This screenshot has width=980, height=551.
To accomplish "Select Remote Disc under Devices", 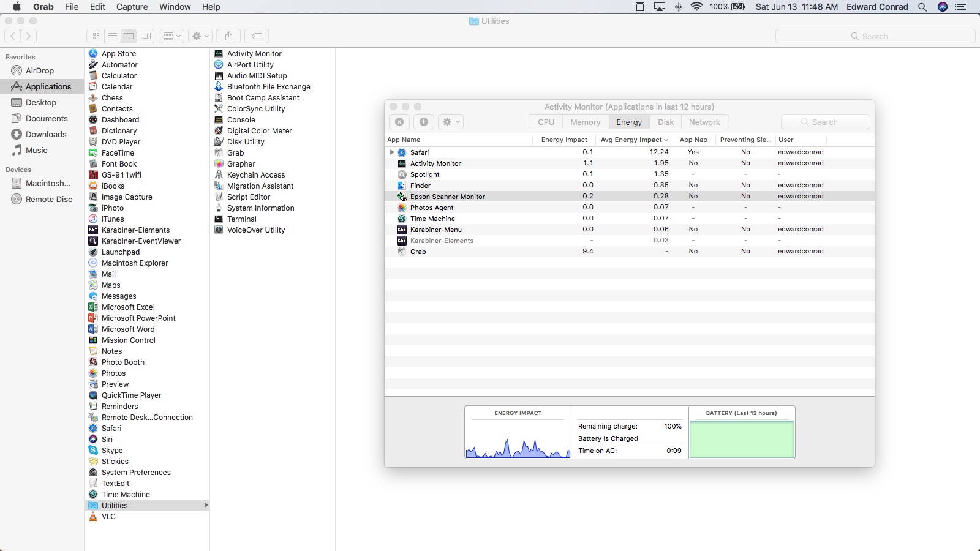I will [x=42, y=199].
